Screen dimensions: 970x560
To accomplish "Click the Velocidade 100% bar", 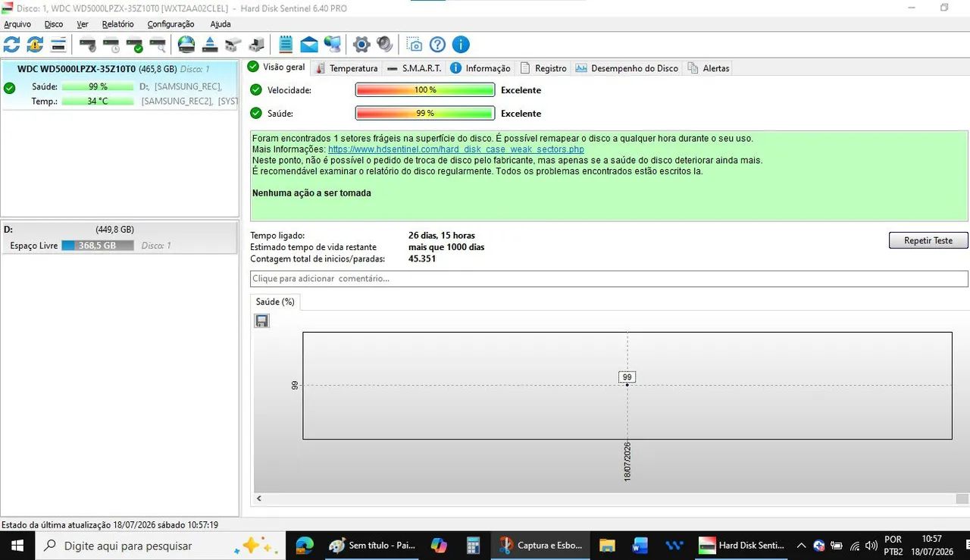I will click(x=425, y=90).
